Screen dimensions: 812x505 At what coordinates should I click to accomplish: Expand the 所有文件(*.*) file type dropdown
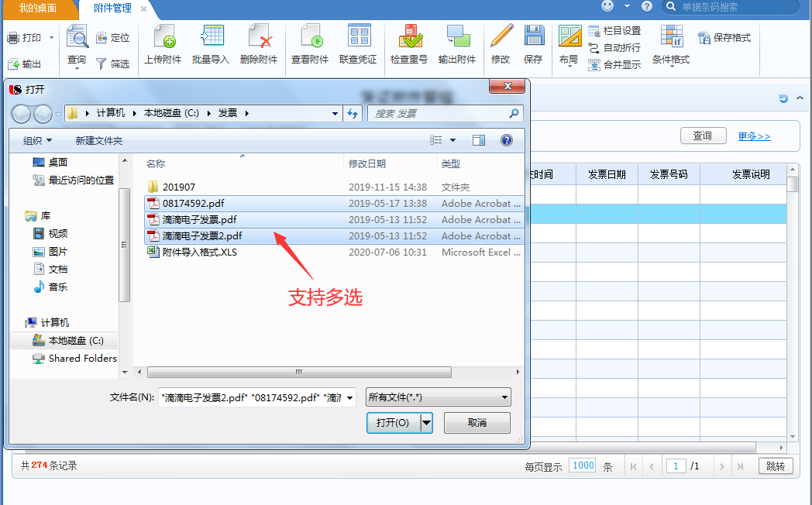439,397
